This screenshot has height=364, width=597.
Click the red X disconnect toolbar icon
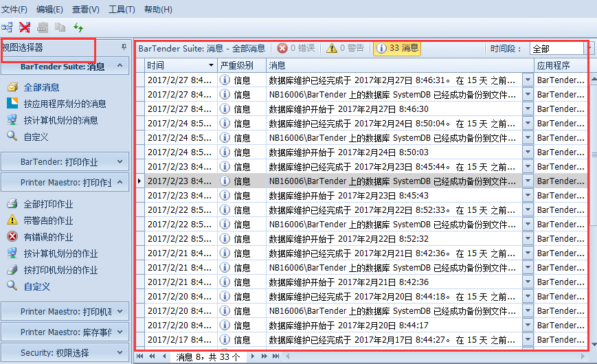coord(25,27)
